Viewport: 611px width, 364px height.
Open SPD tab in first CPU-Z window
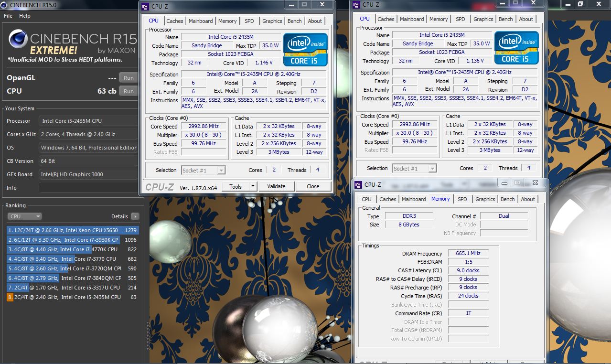click(x=249, y=21)
